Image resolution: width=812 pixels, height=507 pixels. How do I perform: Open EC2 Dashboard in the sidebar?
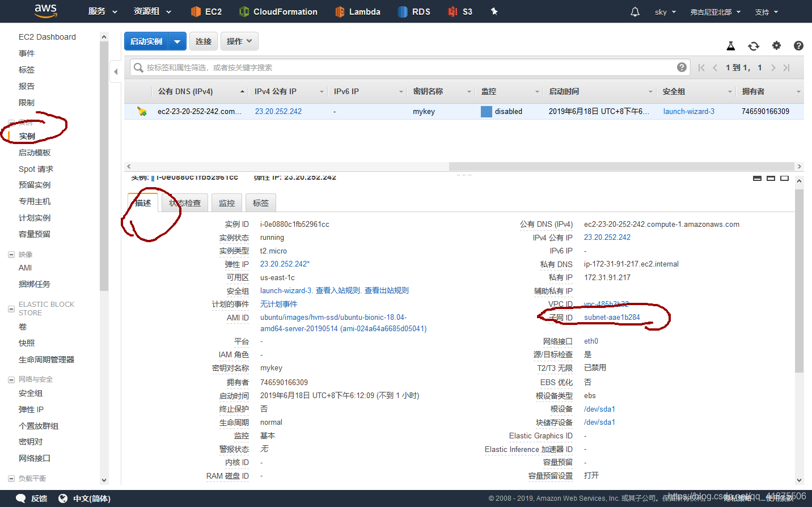point(47,37)
